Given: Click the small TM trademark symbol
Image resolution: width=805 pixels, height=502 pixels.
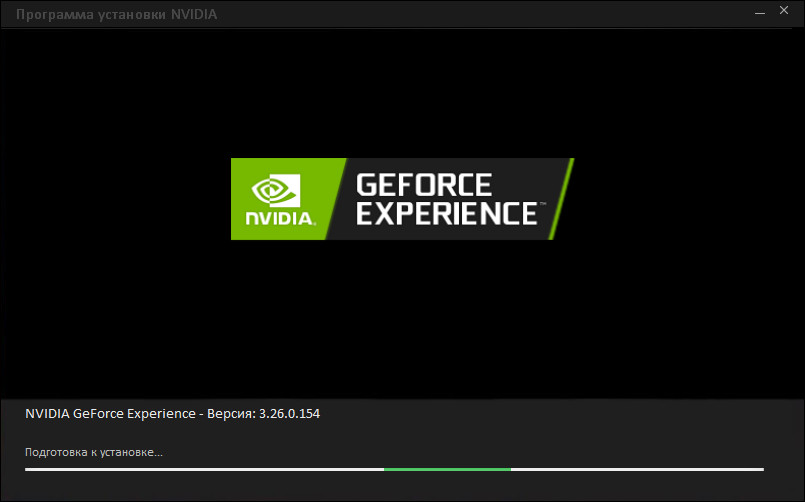Looking at the screenshot, I should click(543, 204).
